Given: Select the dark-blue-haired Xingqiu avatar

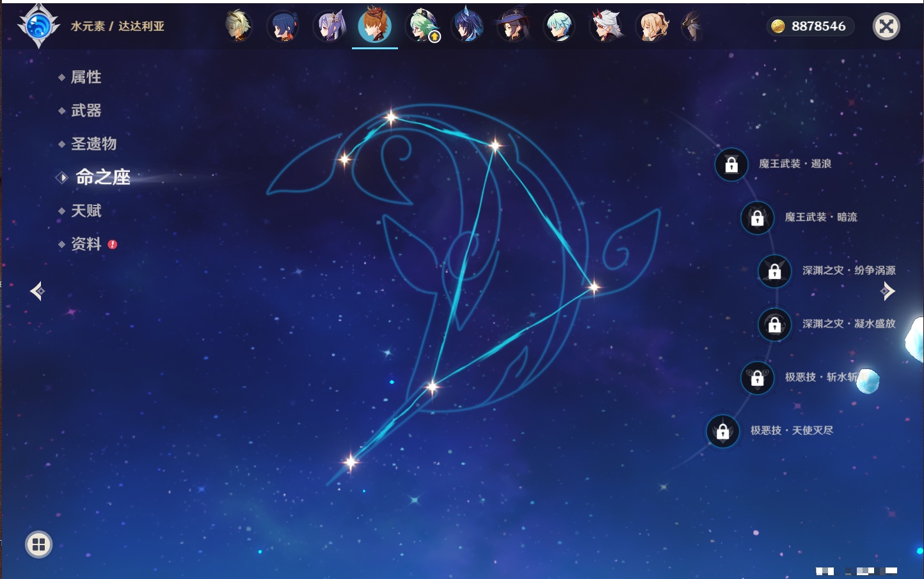Looking at the screenshot, I should (x=282, y=26).
